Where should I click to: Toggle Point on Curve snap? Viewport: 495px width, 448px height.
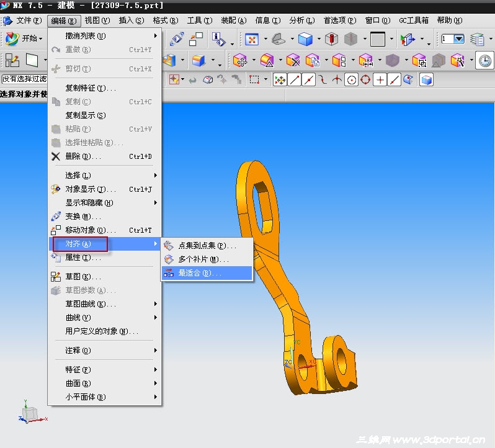click(x=394, y=79)
